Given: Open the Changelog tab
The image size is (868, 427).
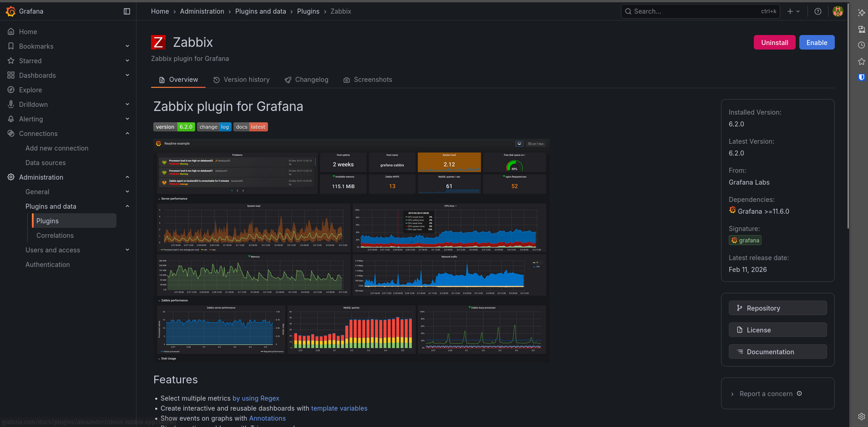Looking at the screenshot, I should coord(306,80).
